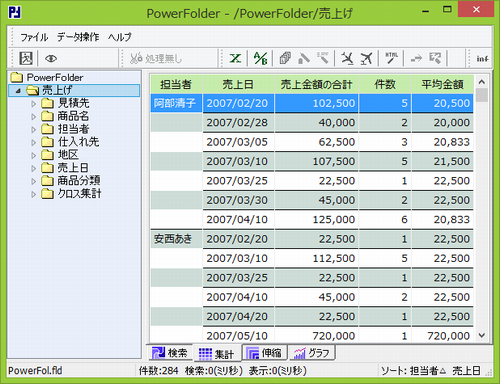Collapse the 売上げ tree node arrow
The width and height of the screenshot is (500, 384).
18,90
